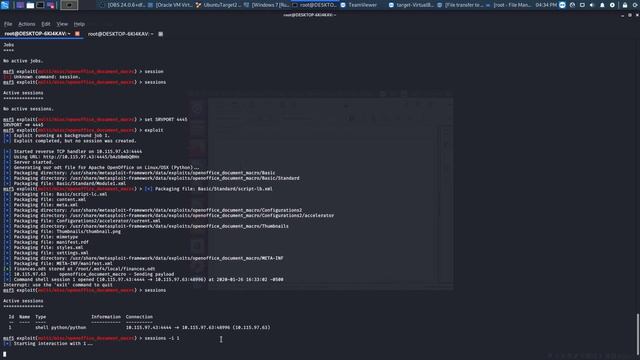Close the first terminal tab
This screenshot has width=640, height=360.
77,34
